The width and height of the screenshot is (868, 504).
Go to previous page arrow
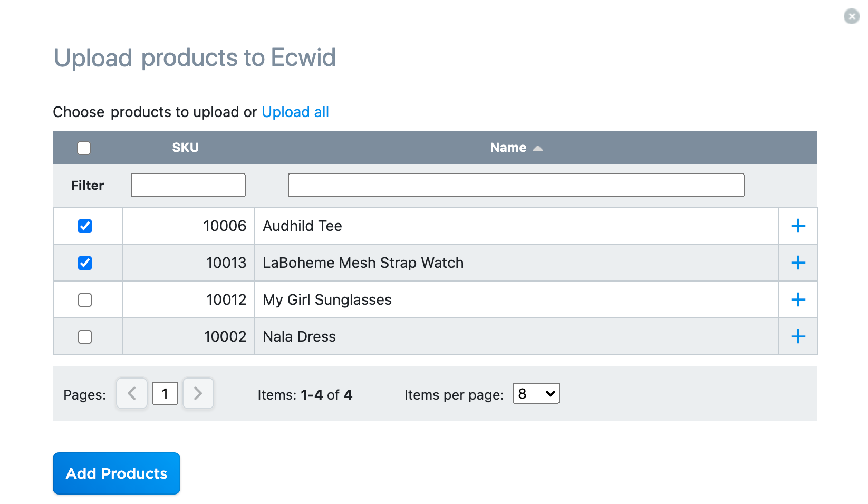click(132, 393)
